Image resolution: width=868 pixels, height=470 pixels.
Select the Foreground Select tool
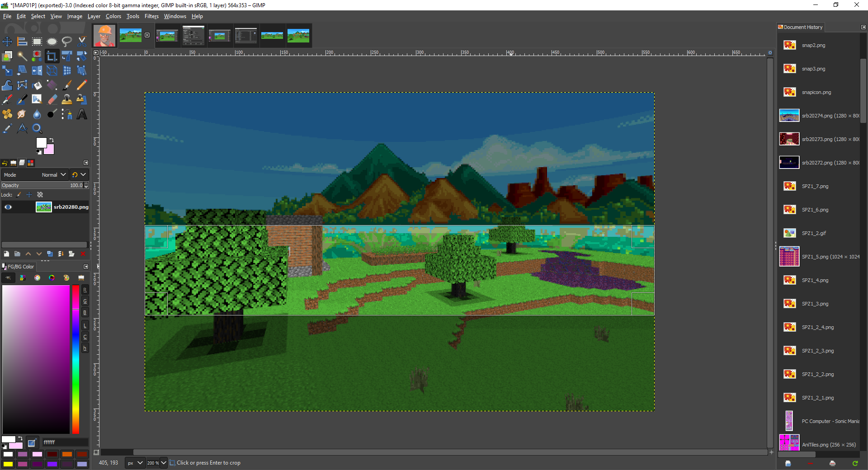7,56
